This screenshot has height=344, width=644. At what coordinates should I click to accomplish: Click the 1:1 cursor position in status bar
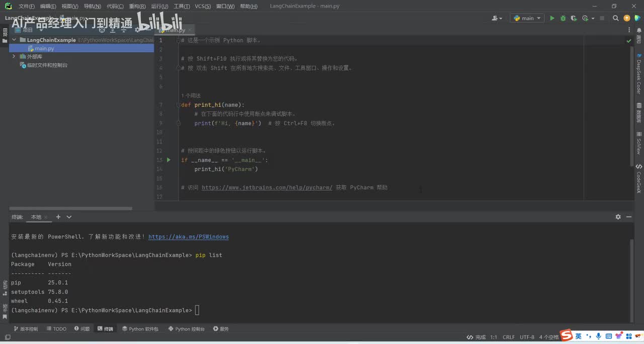pyautogui.click(x=494, y=337)
